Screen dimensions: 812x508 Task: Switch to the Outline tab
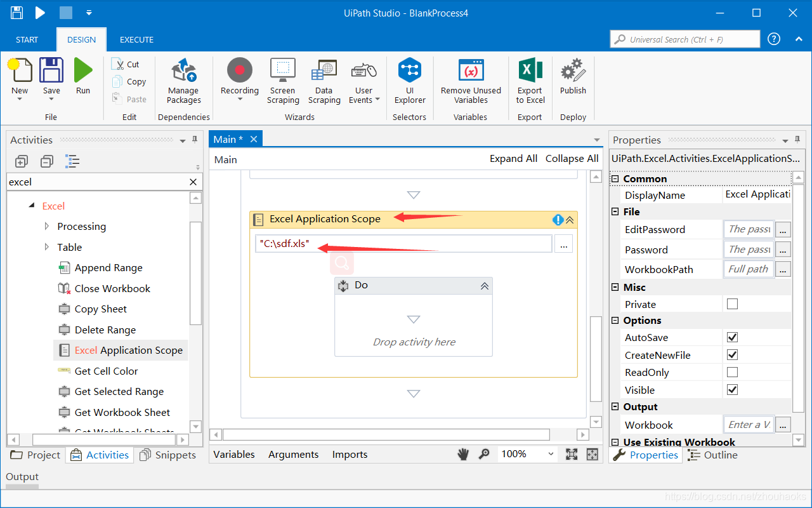(x=712, y=455)
